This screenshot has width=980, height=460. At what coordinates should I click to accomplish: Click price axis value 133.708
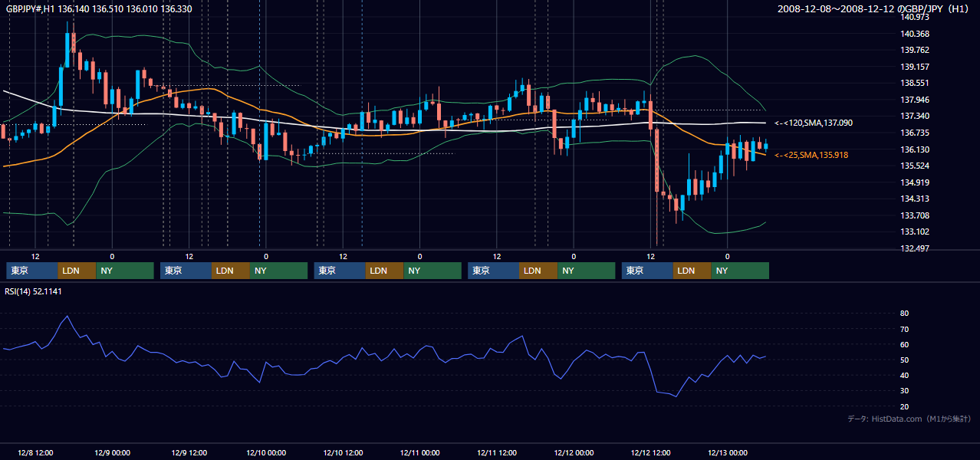coord(916,215)
